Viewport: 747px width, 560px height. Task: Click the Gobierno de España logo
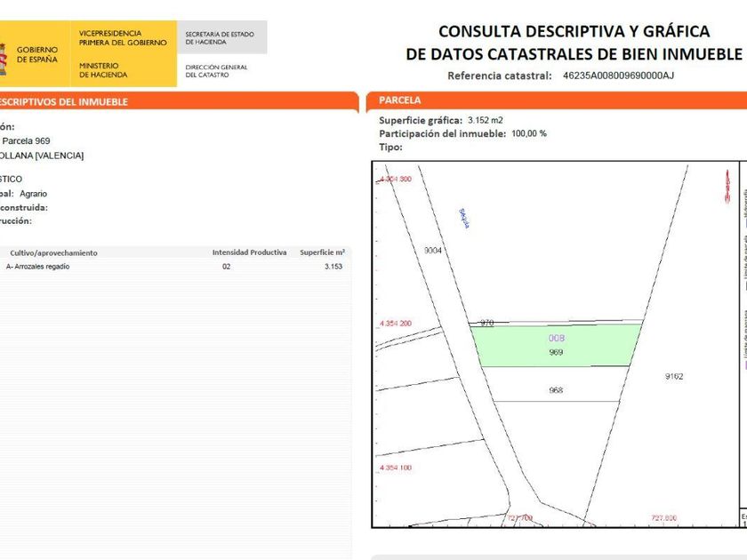click(28, 54)
